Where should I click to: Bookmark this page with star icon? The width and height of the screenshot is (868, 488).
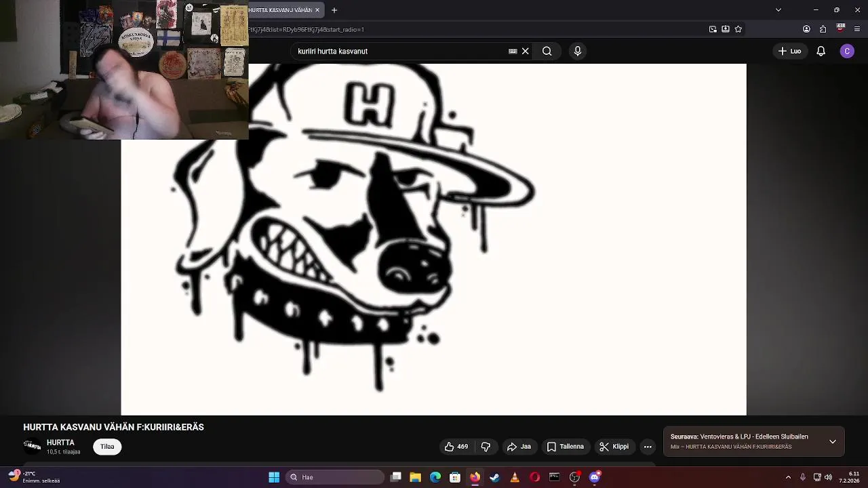pyautogui.click(x=738, y=29)
